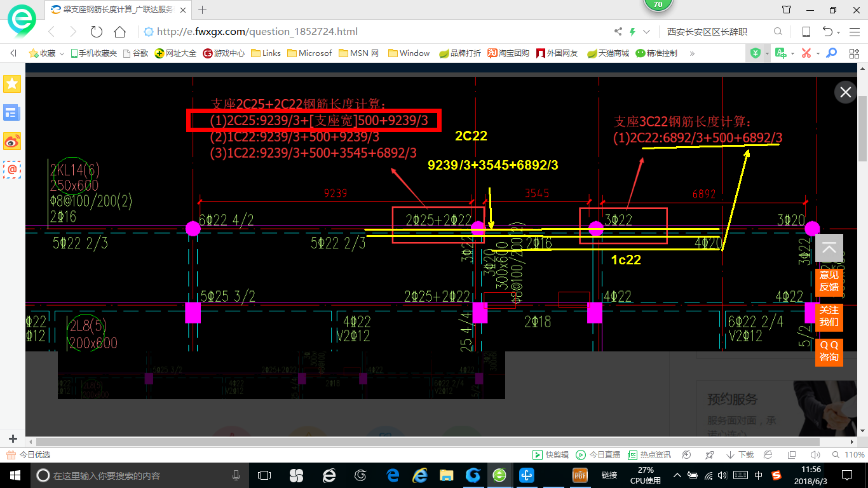Expand the address bar dropdown chevron
This screenshot has height=488, width=868.
647,32
